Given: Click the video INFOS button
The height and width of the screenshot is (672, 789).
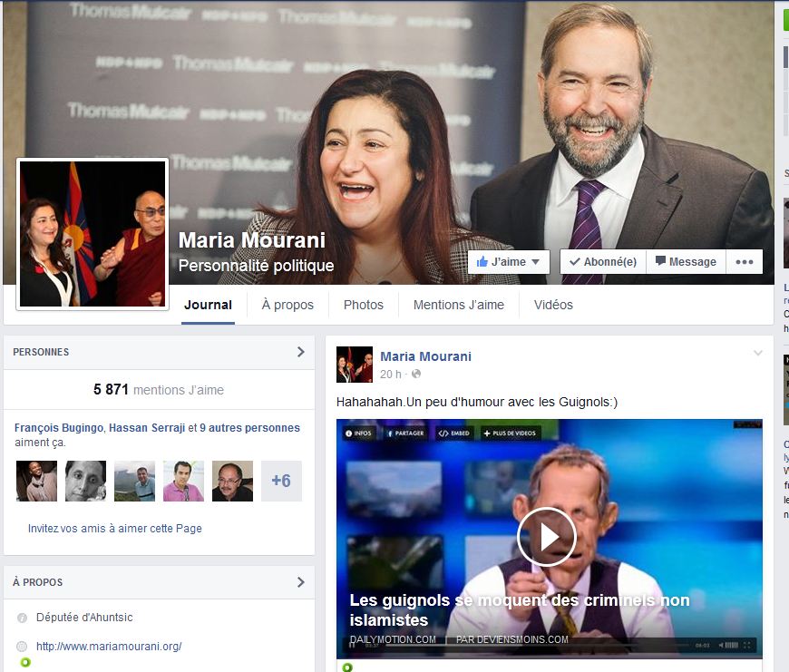Looking at the screenshot, I should pos(358,433).
